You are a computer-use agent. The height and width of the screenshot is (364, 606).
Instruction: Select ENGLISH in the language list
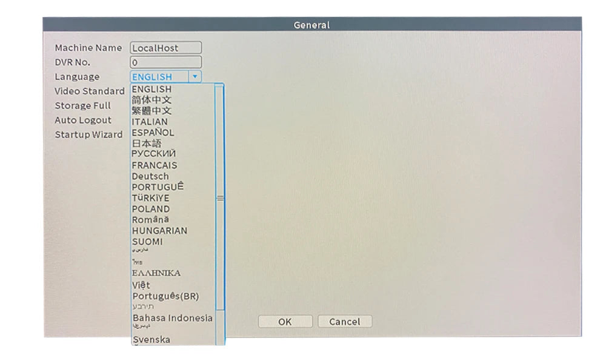click(151, 89)
